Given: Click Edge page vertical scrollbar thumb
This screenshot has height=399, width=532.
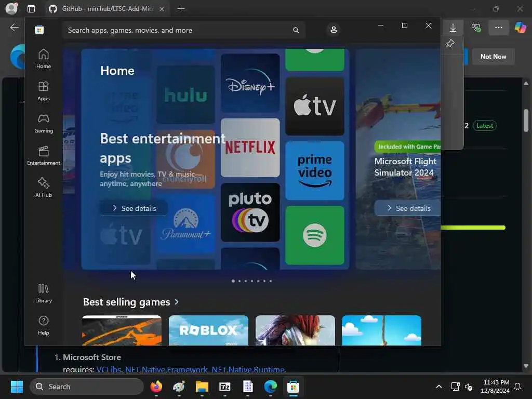Looking at the screenshot, I should click(526, 120).
